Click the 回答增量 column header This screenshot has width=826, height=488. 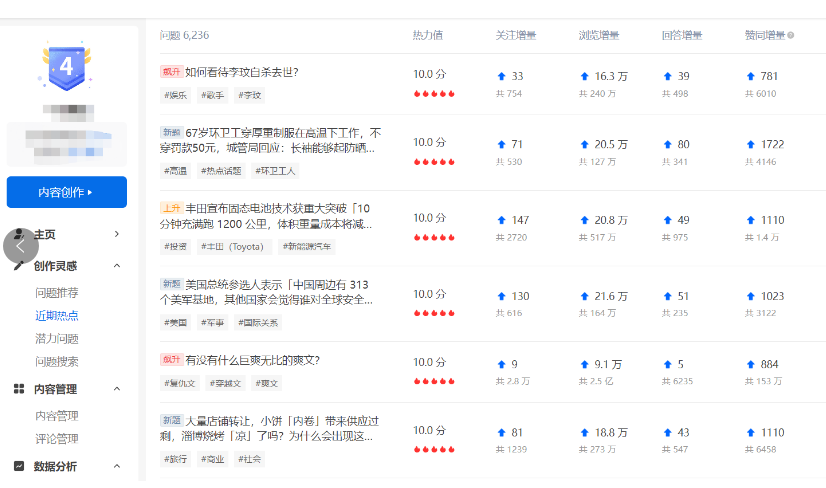(682, 35)
